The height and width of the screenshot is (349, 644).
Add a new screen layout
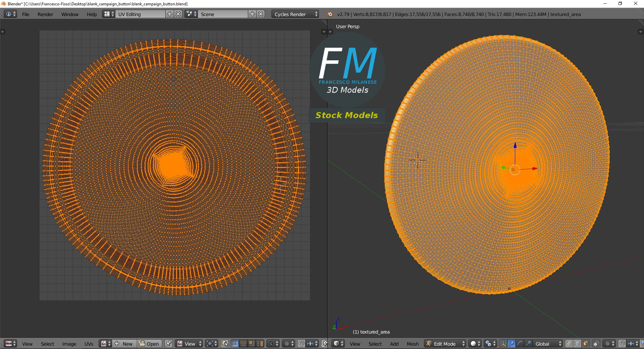click(x=170, y=14)
